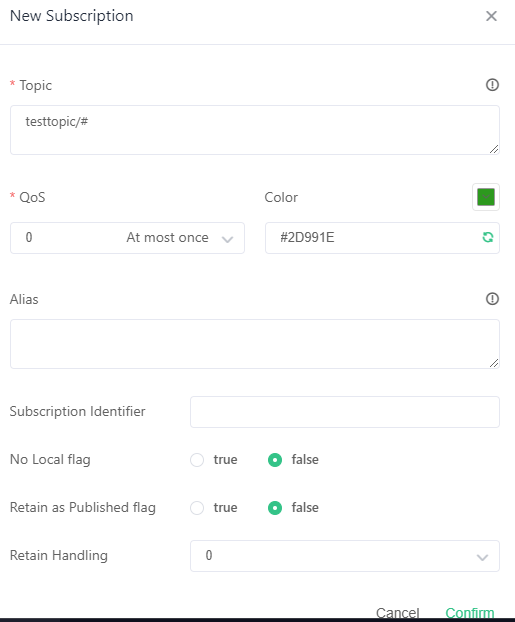Refresh the random color value

pos(488,237)
